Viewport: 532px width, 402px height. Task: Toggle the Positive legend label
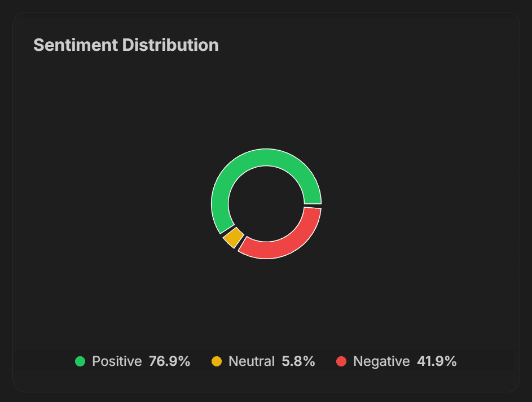(117, 361)
